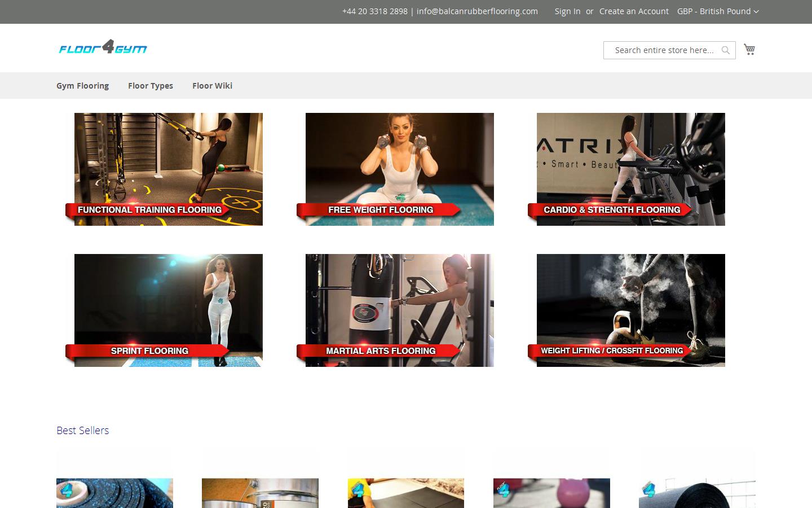Open the Gym Flooring menu
The image size is (812, 508).
[82, 86]
